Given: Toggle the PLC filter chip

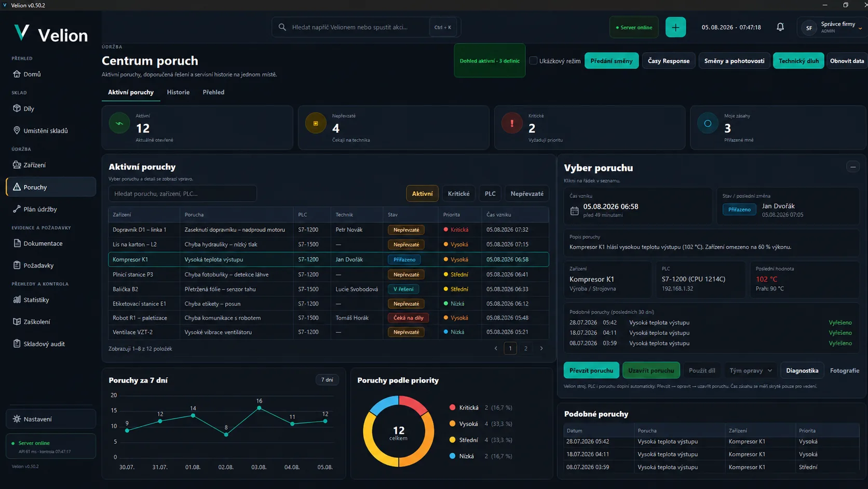Looking at the screenshot, I should [490, 194].
